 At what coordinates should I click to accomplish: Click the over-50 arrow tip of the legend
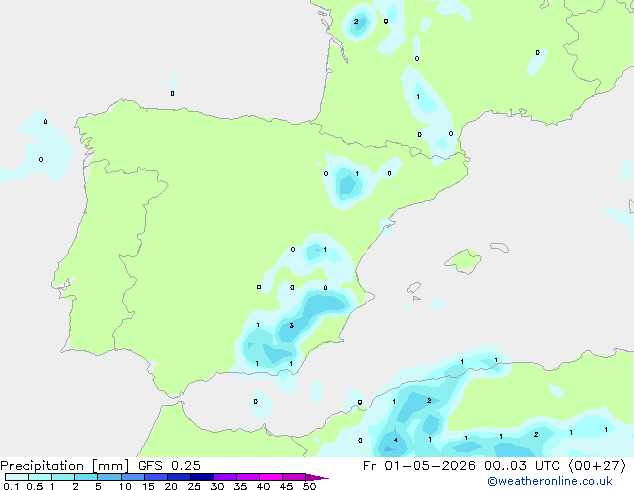[x=317, y=477]
